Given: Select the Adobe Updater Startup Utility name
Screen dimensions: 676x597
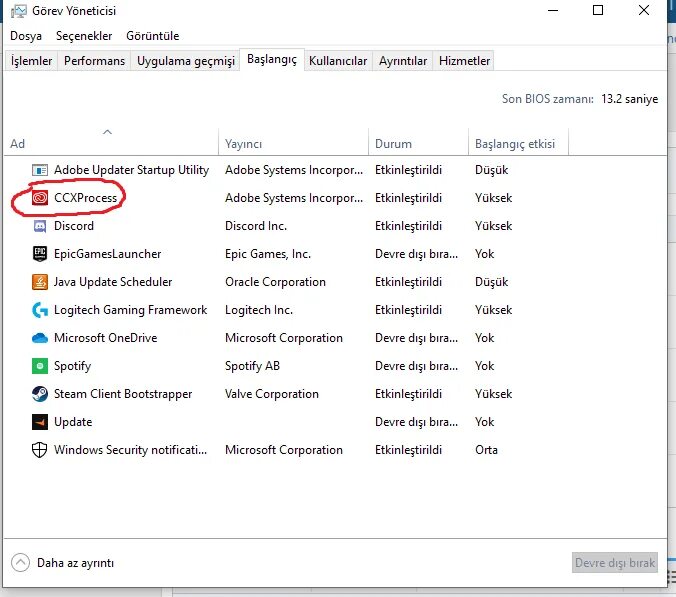Looking at the screenshot, I should (131, 170).
